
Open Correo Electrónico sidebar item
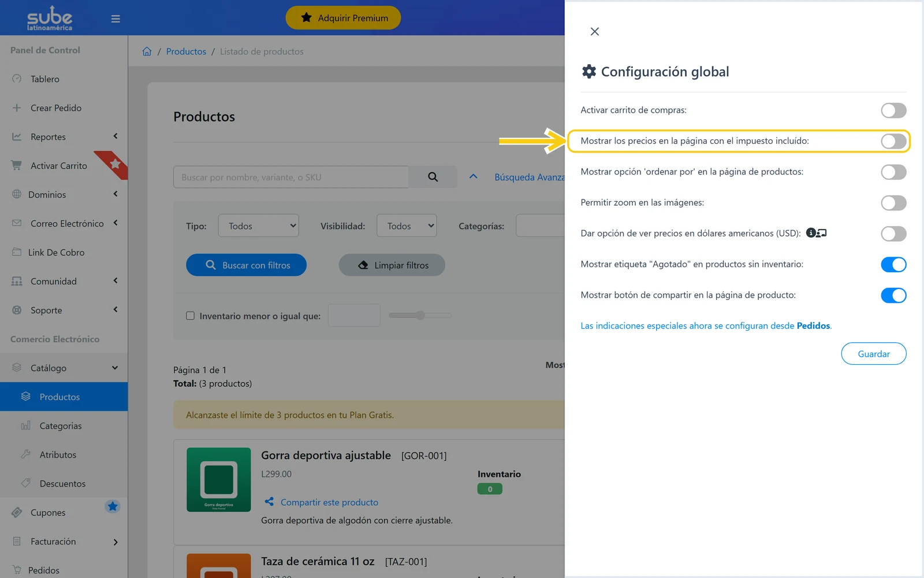pyautogui.click(x=64, y=223)
